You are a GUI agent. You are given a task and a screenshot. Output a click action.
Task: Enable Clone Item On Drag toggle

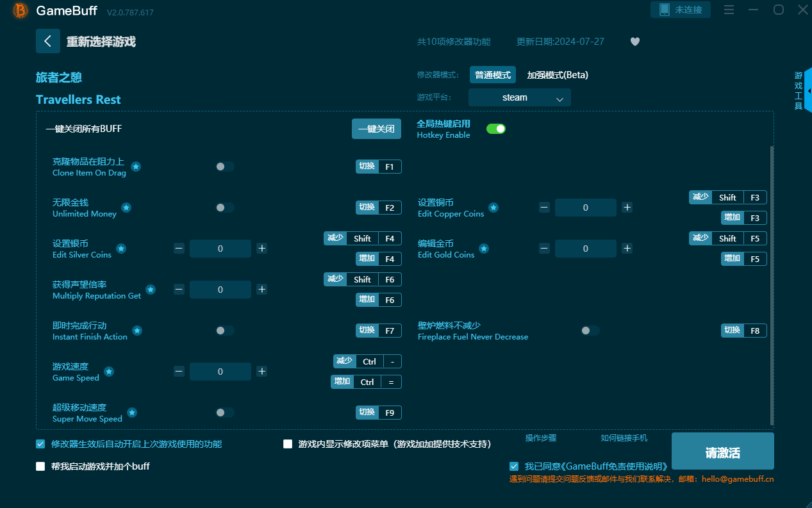[225, 167]
